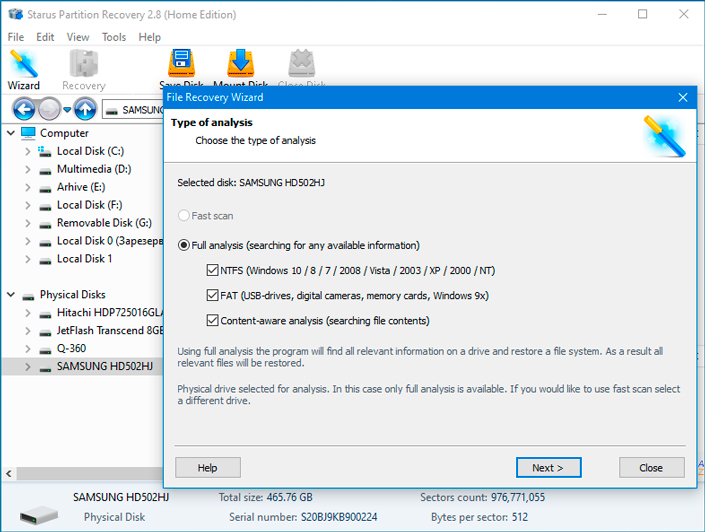Screen dimensions: 705x532
Task: Click the Local Disk (C:) drive icon
Action: pos(45,151)
